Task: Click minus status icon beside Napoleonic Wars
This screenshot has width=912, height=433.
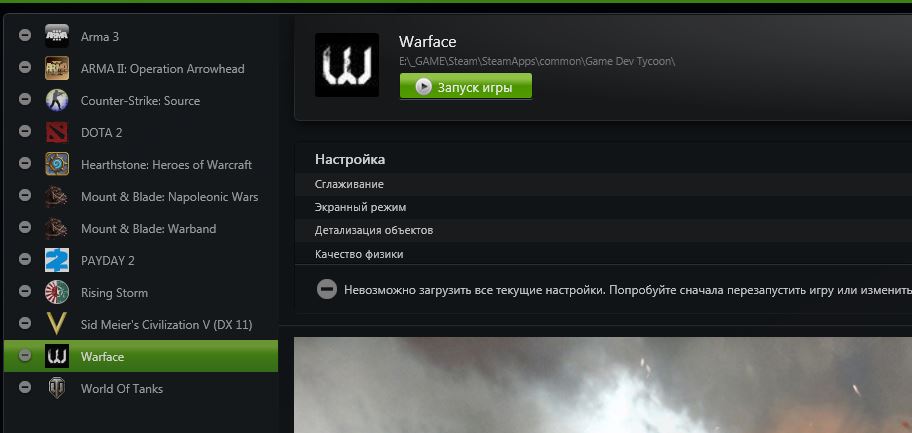Action: coord(24,195)
